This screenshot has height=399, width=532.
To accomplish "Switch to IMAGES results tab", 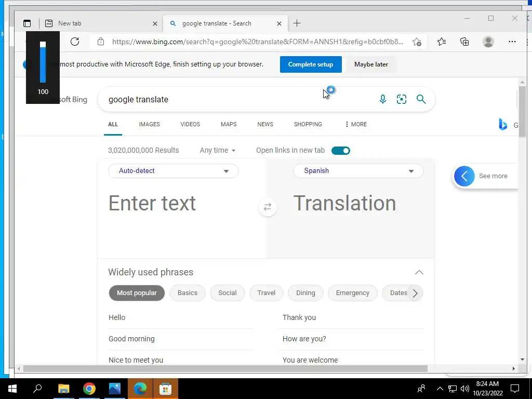I will pyautogui.click(x=149, y=124).
